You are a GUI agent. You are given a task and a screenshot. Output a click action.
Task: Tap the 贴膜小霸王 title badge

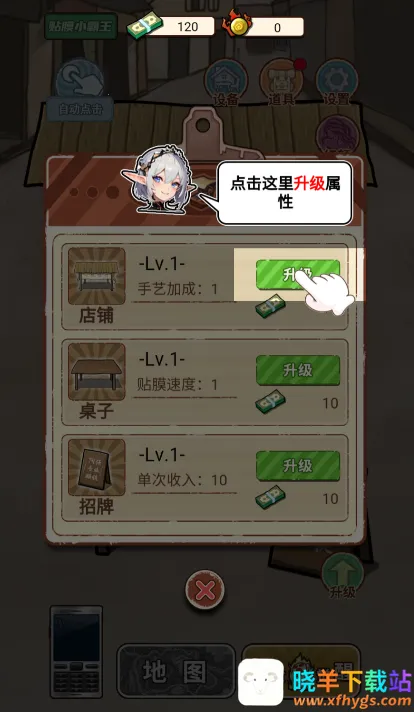(x=81, y=26)
